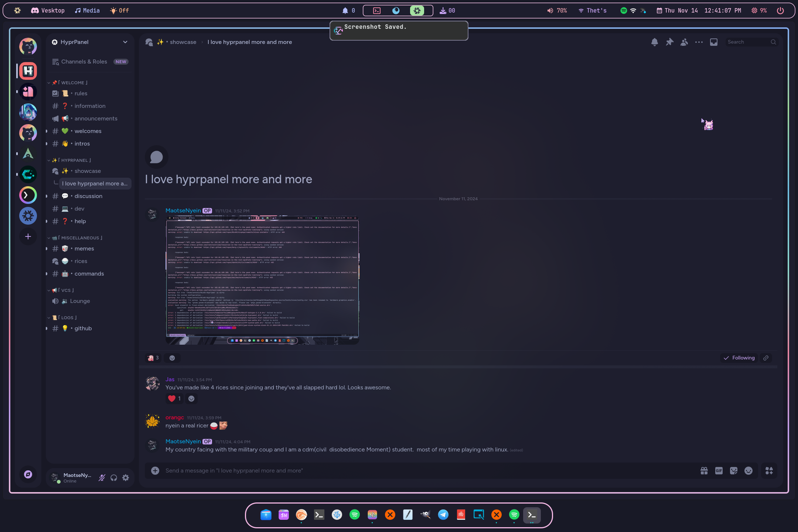Deafen audio with the headphone toggle

pos(114,478)
